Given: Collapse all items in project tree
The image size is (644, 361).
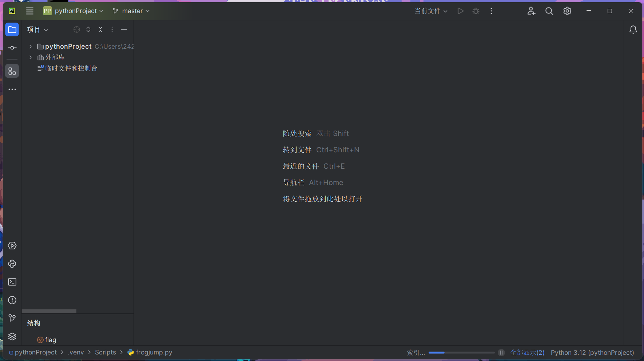Looking at the screenshot, I should [100, 30].
